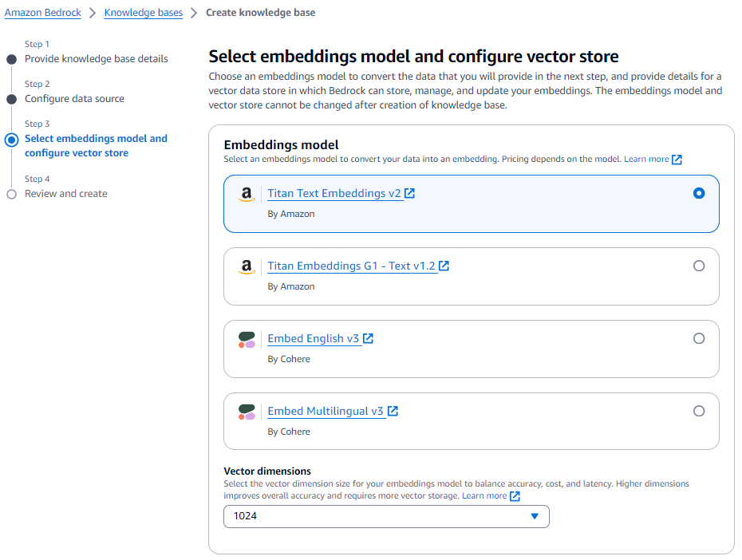
Task: Select the Titan Embeddings G1 radio button
Action: (699, 266)
